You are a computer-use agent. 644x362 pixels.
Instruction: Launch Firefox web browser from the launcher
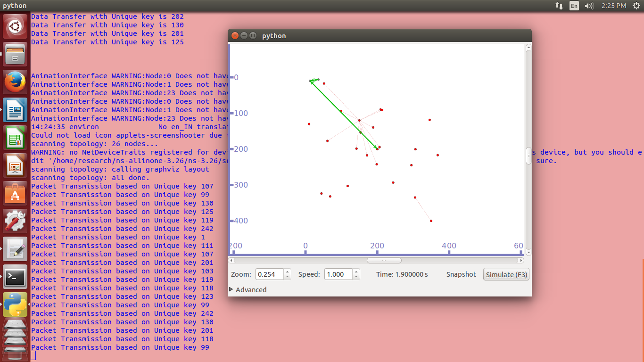[x=15, y=82]
